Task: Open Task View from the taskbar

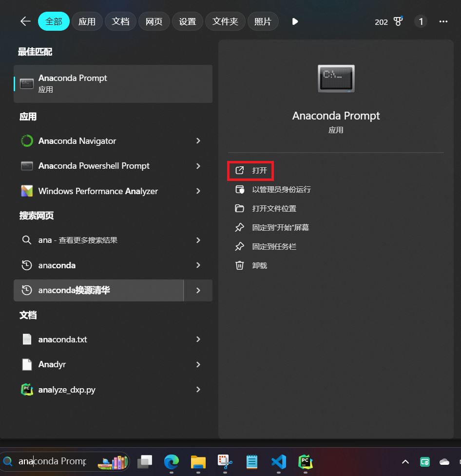Action: (x=145, y=462)
